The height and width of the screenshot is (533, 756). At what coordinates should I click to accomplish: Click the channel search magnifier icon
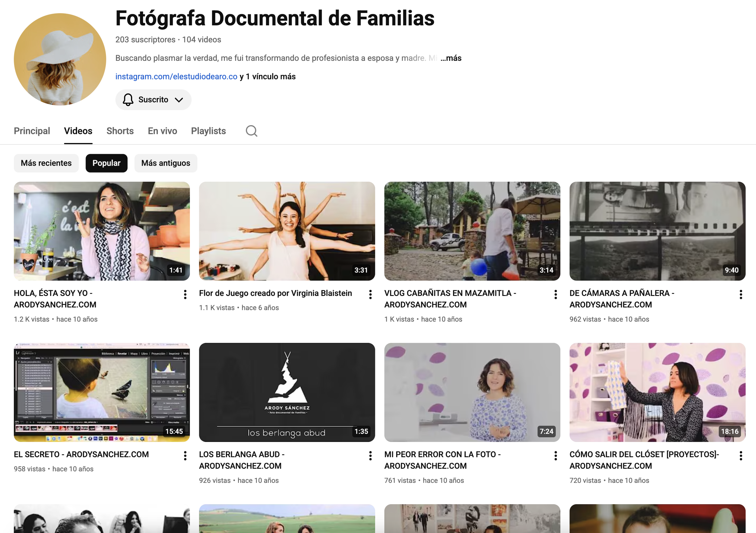pyautogui.click(x=251, y=131)
